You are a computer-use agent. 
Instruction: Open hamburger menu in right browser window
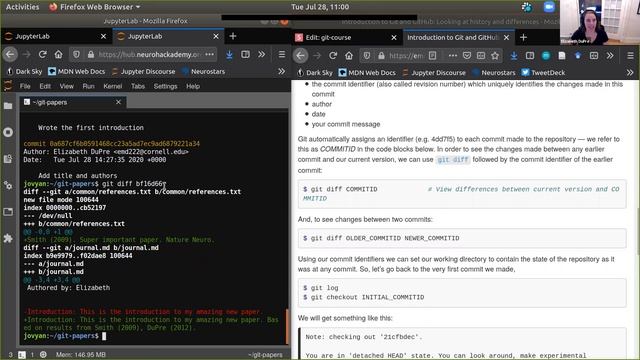click(630, 56)
